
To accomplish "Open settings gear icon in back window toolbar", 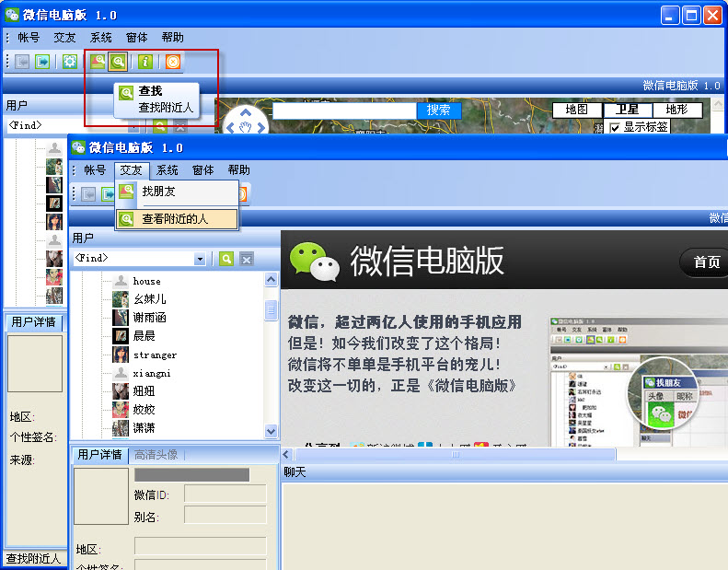I will [x=70, y=62].
